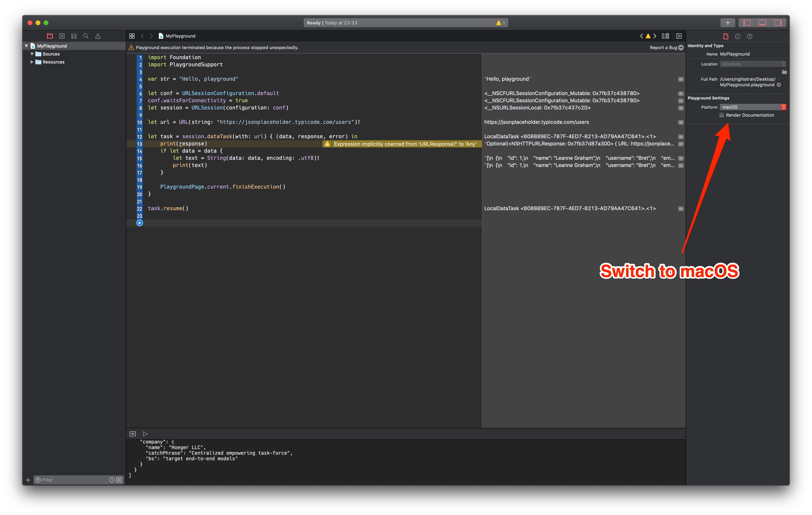Show the result inline for 'Hello, playground'

pos(681,79)
